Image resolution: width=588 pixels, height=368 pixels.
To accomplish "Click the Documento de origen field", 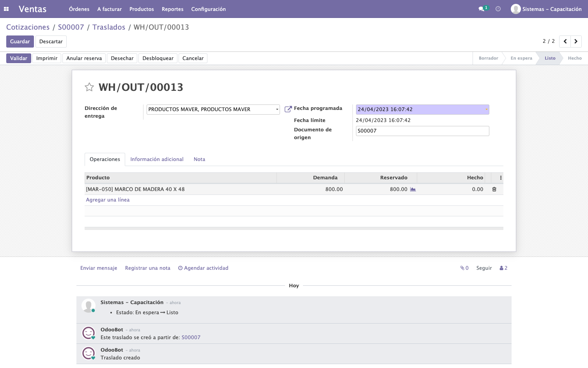I will click(x=422, y=131).
